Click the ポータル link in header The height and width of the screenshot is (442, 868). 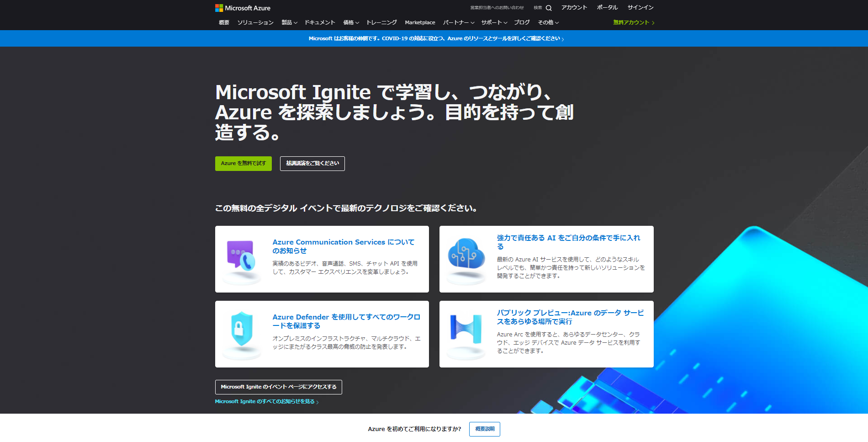tap(607, 7)
